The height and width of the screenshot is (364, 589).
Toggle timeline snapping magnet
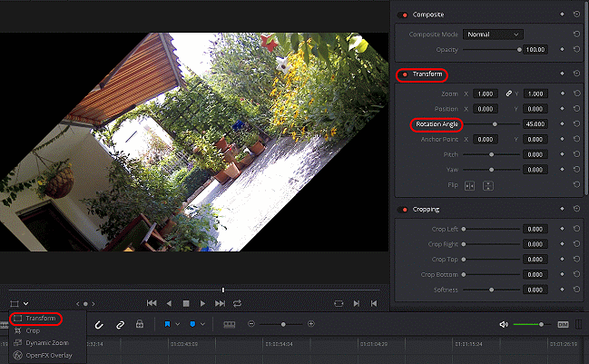click(x=99, y=325)
